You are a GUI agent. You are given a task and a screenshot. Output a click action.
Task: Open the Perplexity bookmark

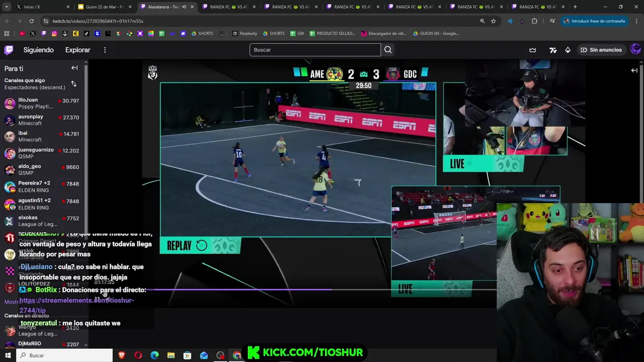(245, 33)
